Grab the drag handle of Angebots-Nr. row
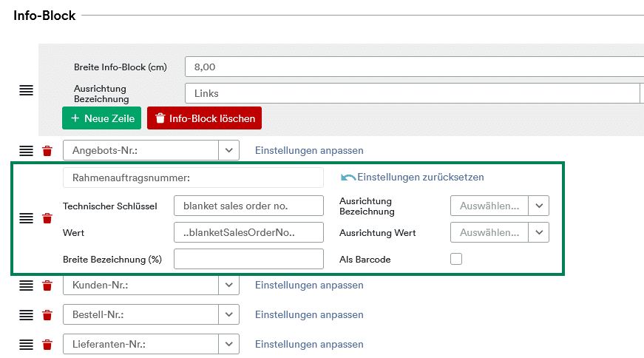 27,151
